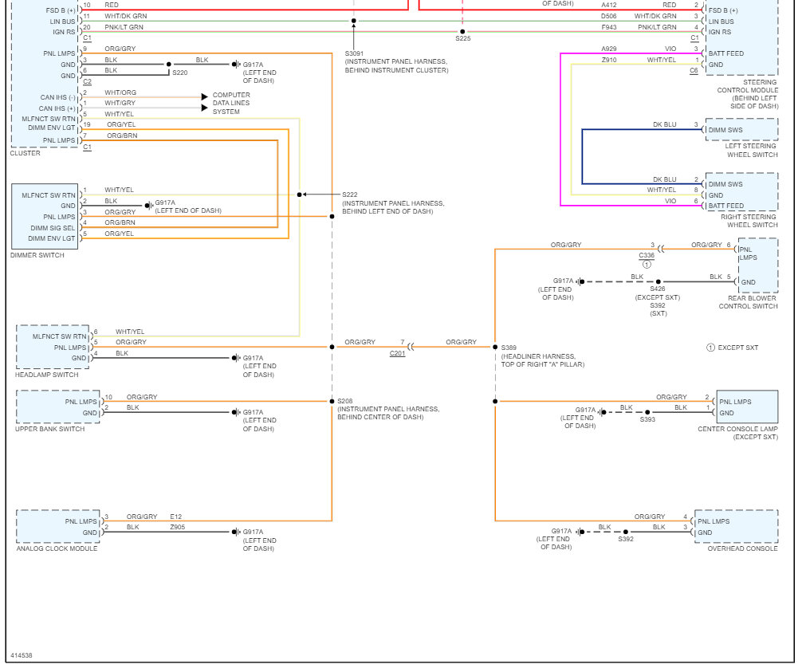Click the ground symbol after splice S220
This screenshot has height=672, width=802.
pos(236,65)
